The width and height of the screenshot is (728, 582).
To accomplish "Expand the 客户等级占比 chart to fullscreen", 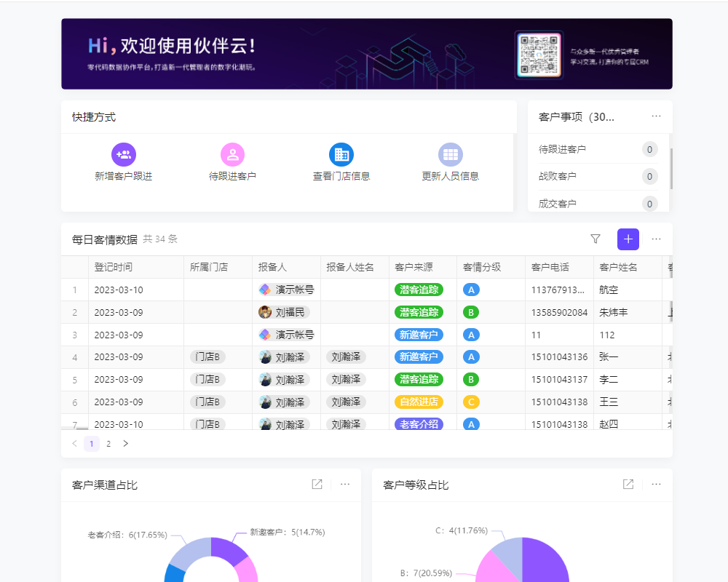I will click(x=628, y=484).
